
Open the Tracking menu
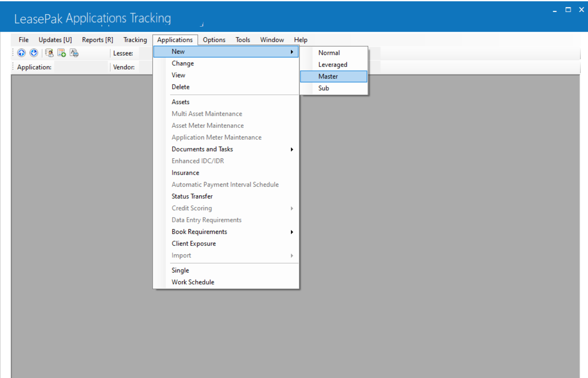[x=135, y=40]
